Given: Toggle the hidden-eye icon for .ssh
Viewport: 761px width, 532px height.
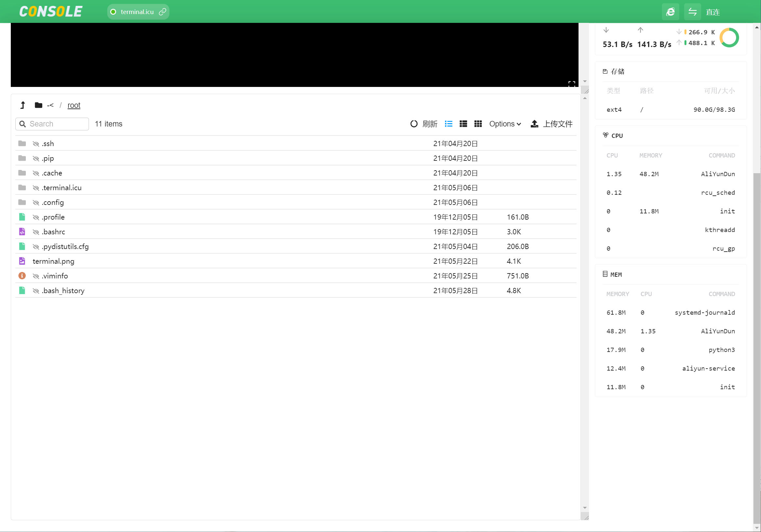Looking at the screenshot, I should tap(36, 144).
